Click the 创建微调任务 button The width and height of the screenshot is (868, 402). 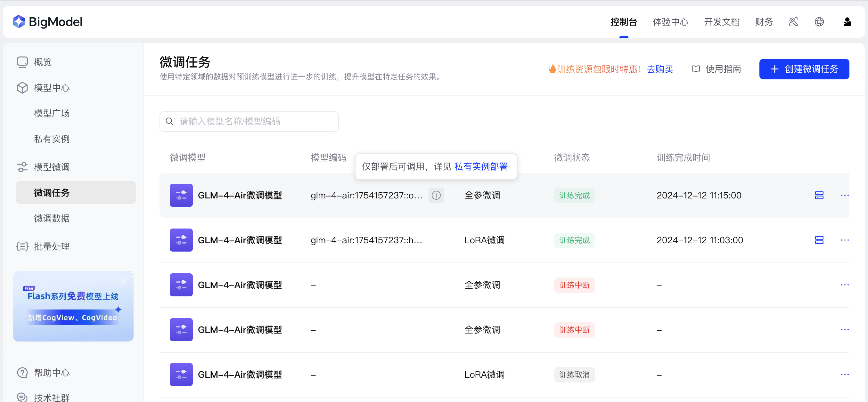click(804, 69)
